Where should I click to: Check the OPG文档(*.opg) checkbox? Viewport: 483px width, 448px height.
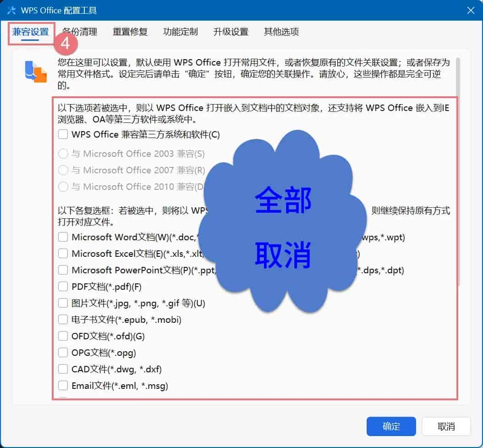click(x=63, y=353)
